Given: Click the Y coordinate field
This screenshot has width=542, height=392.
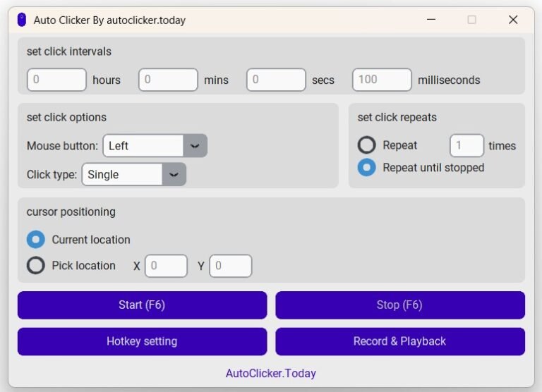Looking at the screenshot, I should pyautogui.click(x=231, y=266).
